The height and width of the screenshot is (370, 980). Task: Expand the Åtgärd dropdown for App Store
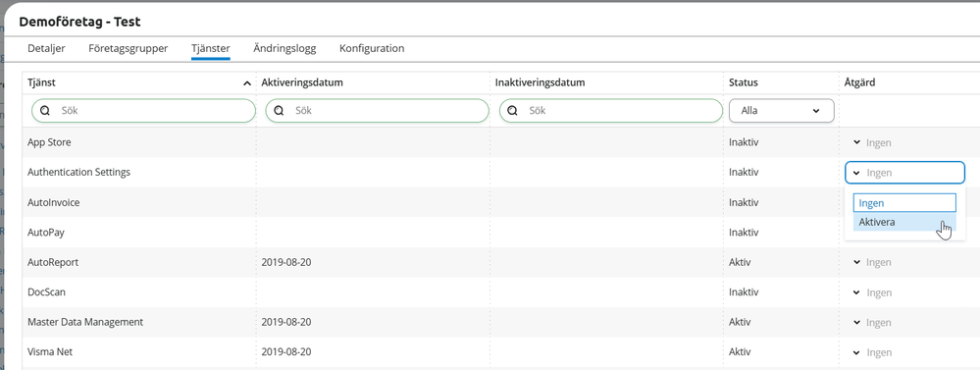click(x=872, y=142)
